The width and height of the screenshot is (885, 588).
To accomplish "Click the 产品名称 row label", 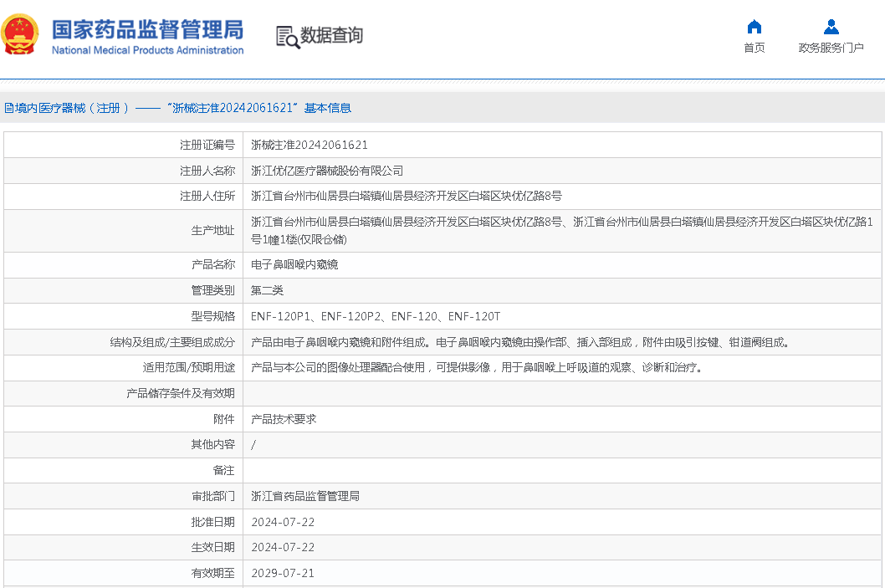I will pyautogui.click(x=212, y=264).
